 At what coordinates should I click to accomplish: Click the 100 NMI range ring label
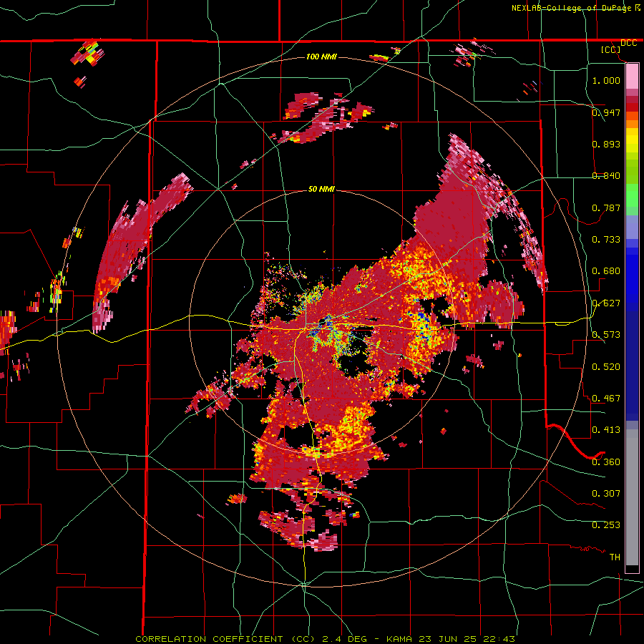(321, 57)
